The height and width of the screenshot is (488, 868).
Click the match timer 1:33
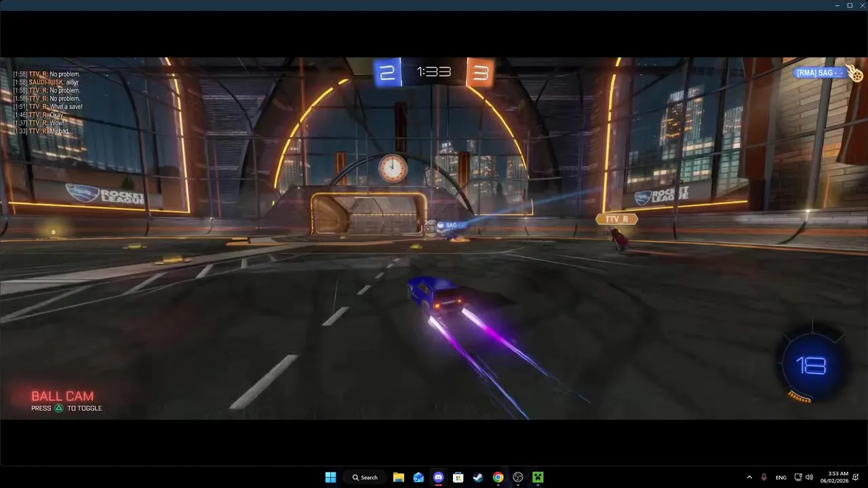[x=433, y=72]
